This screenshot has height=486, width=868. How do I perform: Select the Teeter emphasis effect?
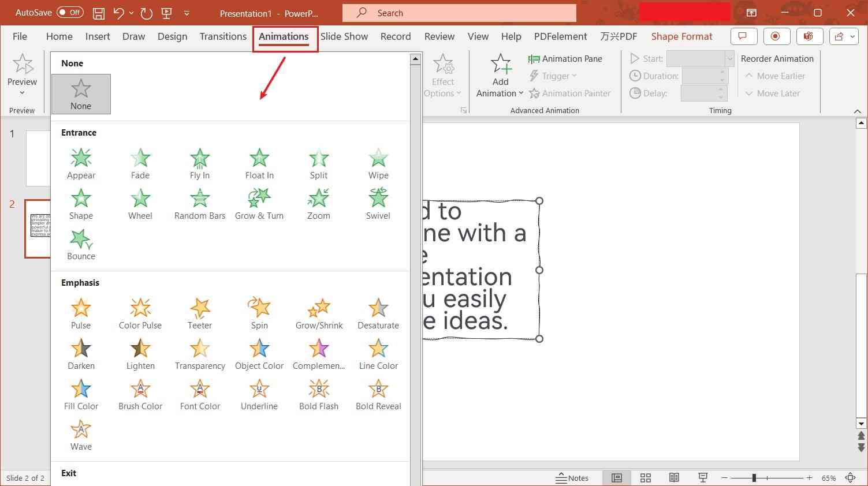click(x=200, y=314)
